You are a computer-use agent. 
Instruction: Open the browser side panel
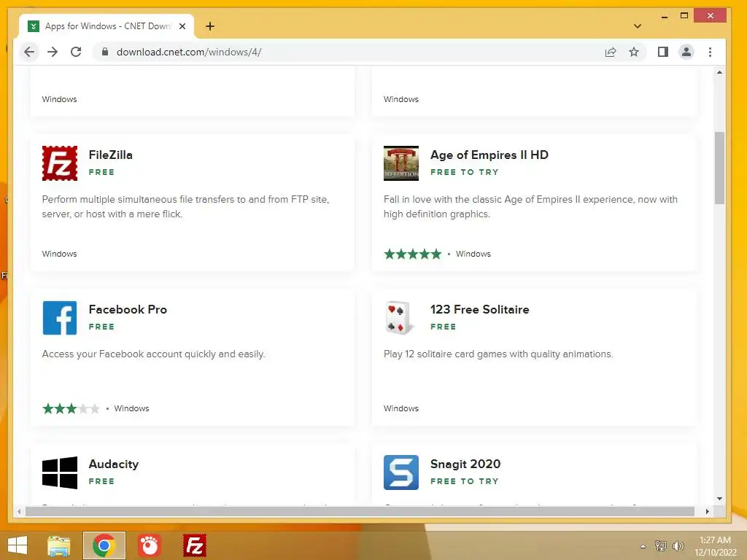click(662, 52)
